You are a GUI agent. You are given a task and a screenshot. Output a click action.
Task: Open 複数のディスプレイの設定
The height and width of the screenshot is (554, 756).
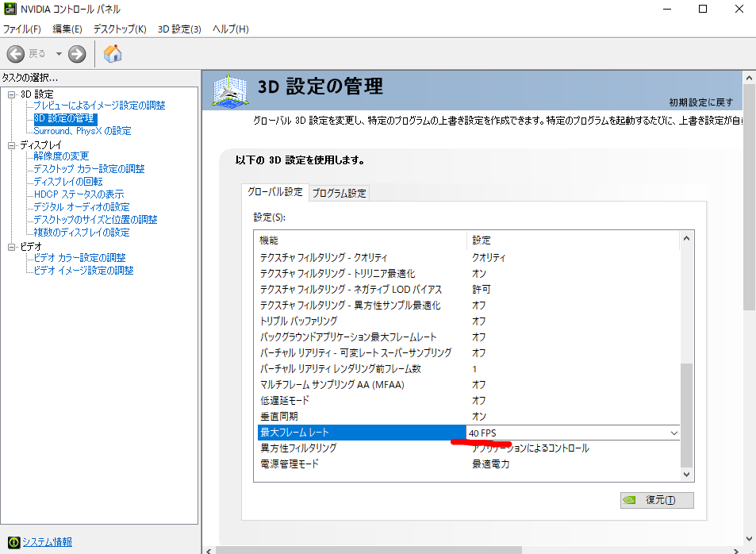point(82,233)
